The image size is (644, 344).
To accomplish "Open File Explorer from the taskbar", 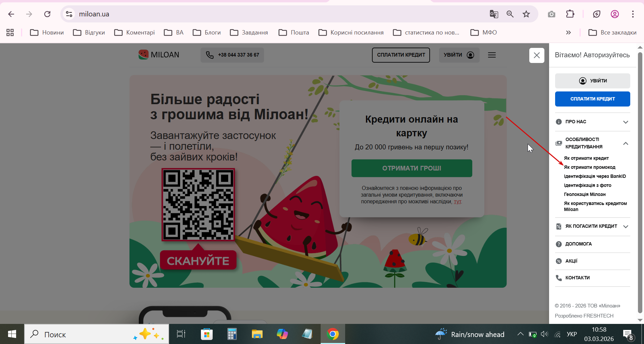I will coord(257,334).
